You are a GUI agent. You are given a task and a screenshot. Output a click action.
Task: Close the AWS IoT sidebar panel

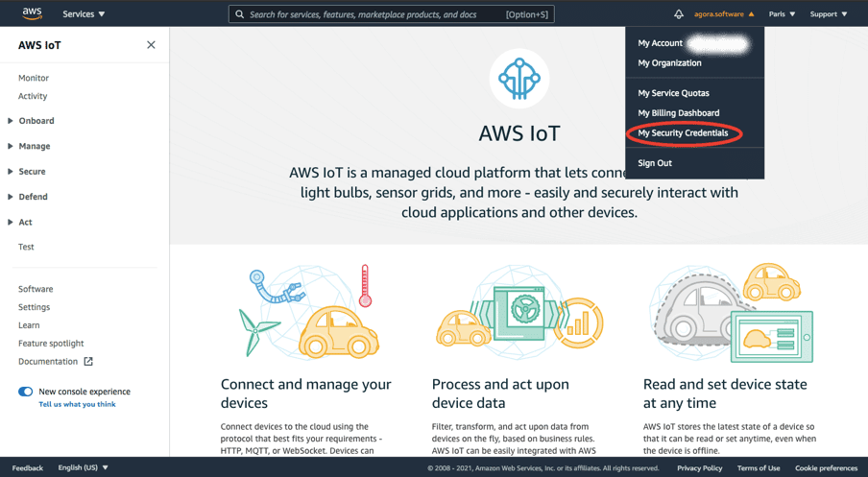(x=151, y=45)
